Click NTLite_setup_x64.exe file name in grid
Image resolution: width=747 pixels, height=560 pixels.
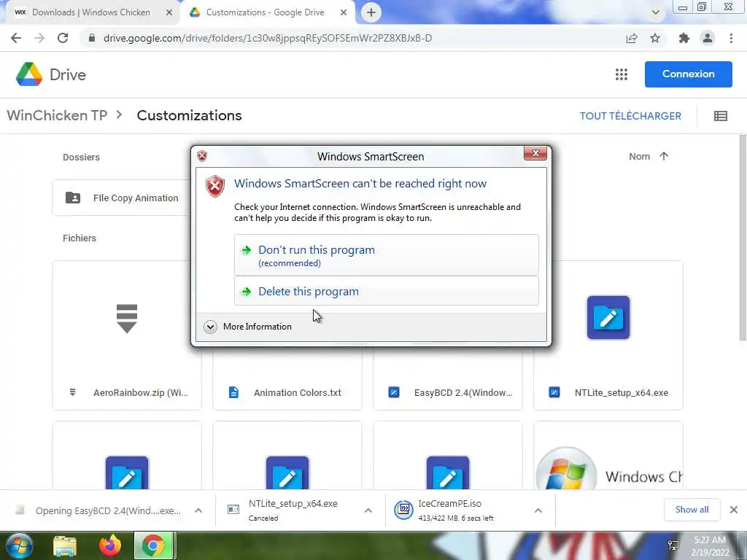tap(622, 392)
